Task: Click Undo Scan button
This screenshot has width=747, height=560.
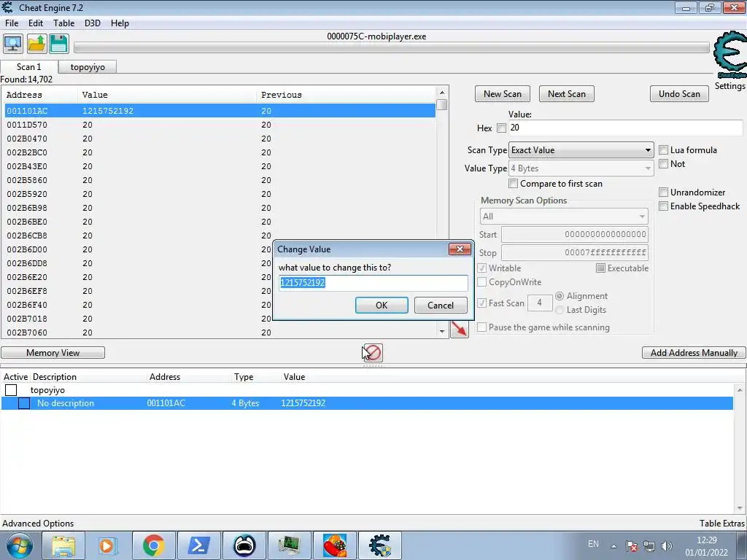Action: (x=679, y=94)
